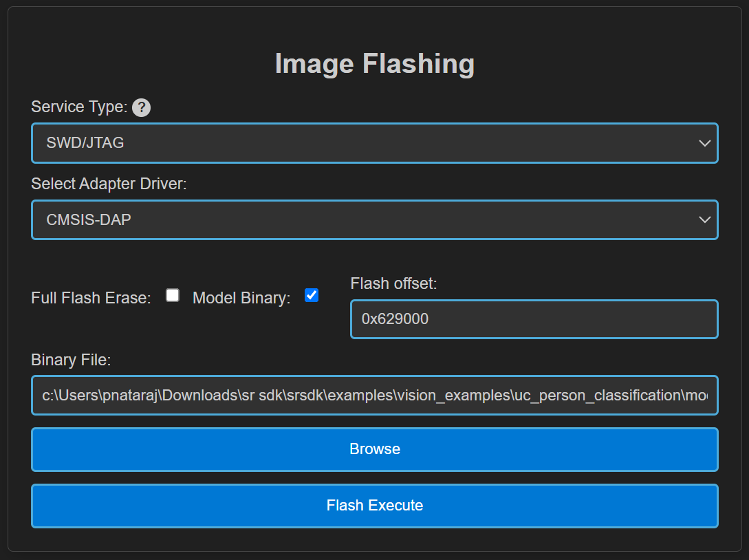This screenshot has width=749, height=560.
Task: Uncheck the Model Binary checkbox
Action: [x=312, y=295]
